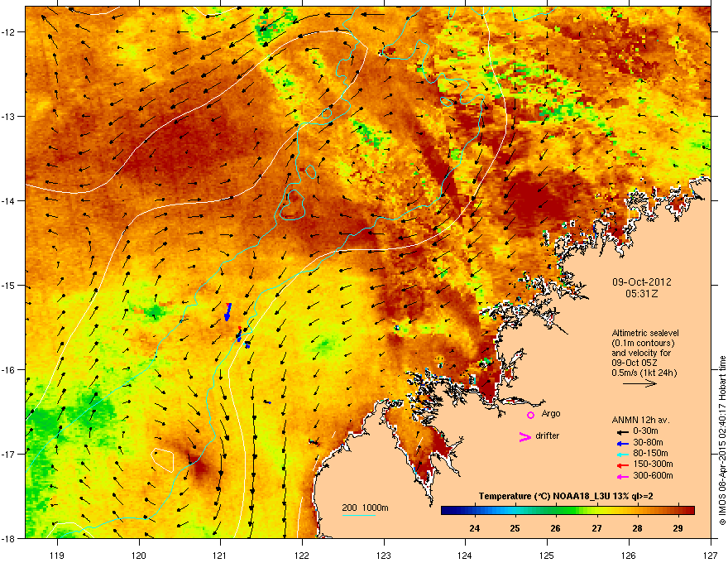Viewport: 728px width, 563px height.
Task: Click the longitude axis label 125
Action: (x=547, y=555)
